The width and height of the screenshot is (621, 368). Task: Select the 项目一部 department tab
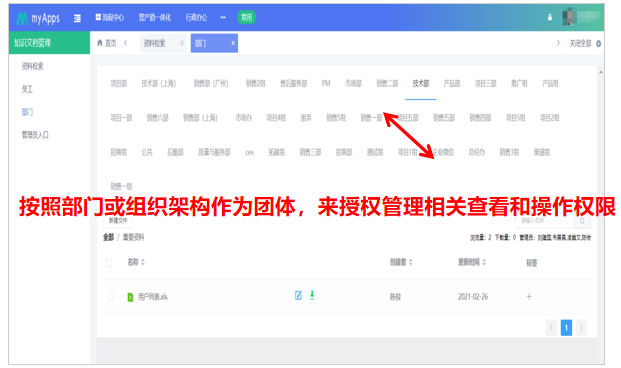point(121,118)
